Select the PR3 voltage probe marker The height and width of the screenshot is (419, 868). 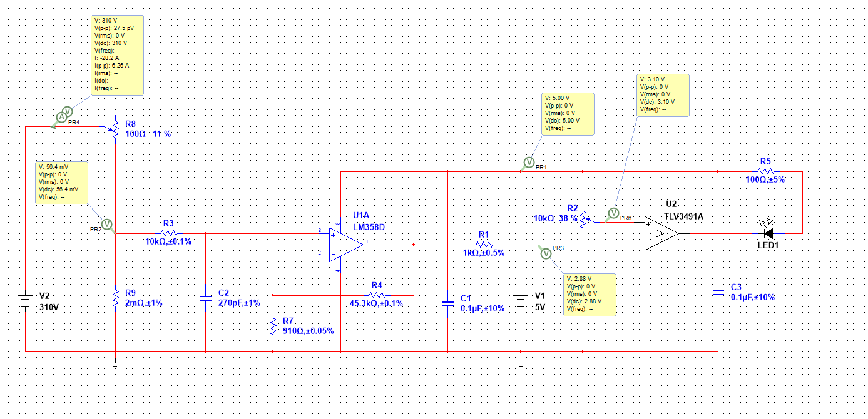tap(545, 253)
